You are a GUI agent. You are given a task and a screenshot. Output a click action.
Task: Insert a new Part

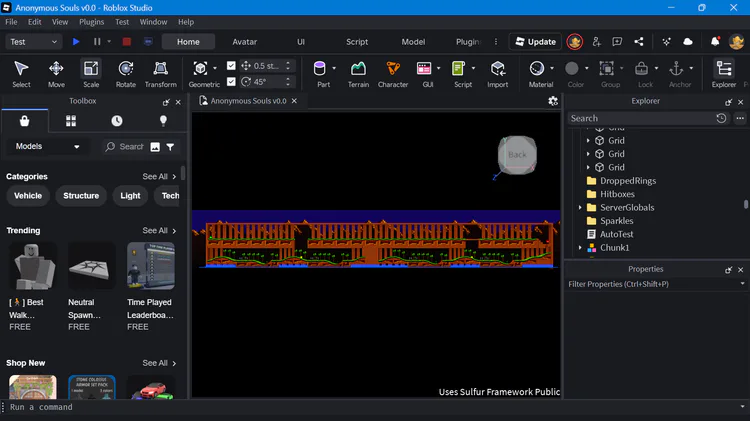tap(320, 68)
